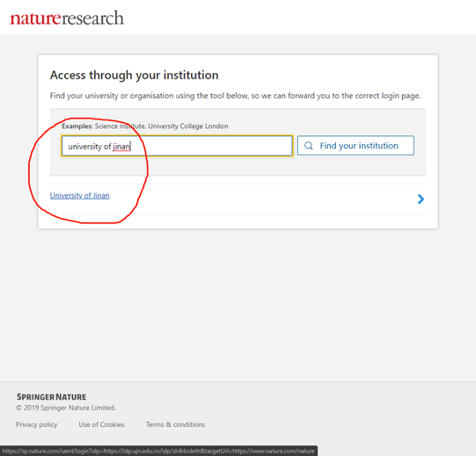Click the red 'nature' part of the logo

click(36, 19)
